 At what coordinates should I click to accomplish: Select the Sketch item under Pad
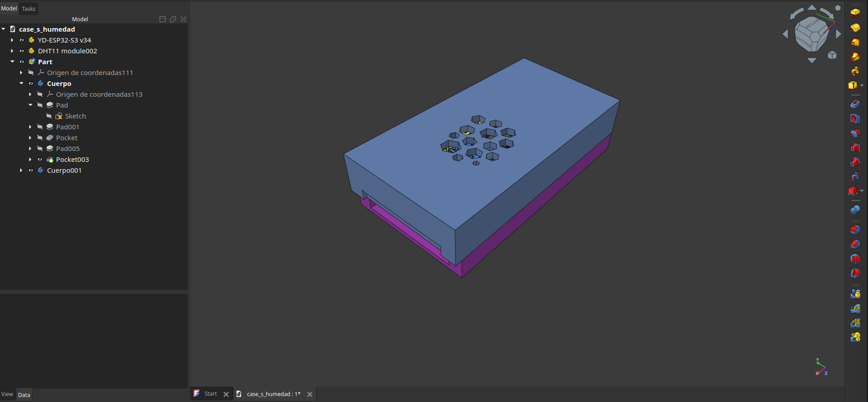(x=75, y=116)
